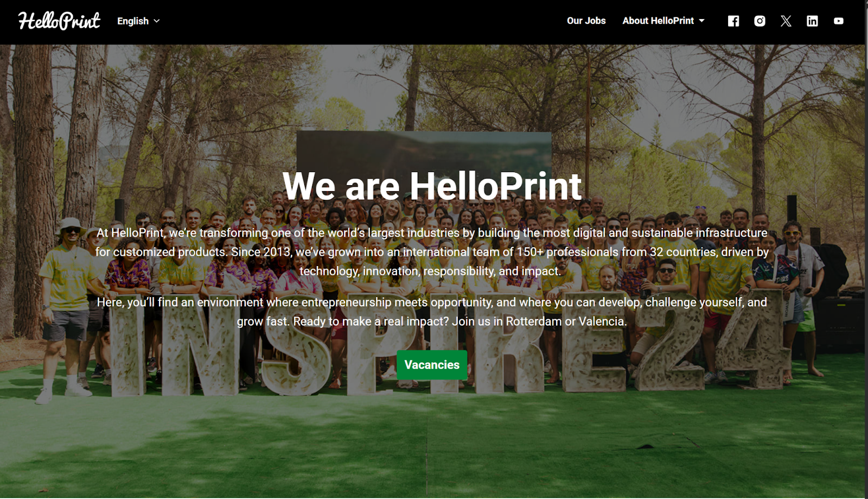
Task: Navigate to Our Jobs
Action: click(586, 21)
